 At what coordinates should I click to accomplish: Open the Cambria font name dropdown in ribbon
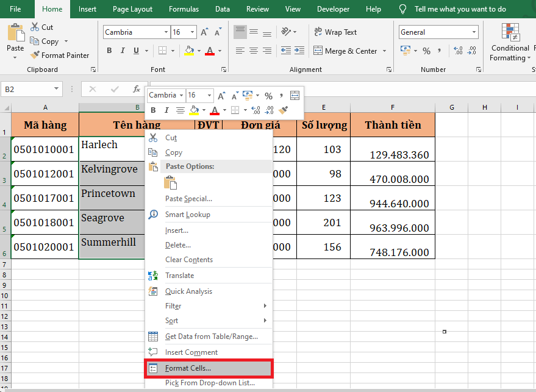pyautogui.click(x=166, y=32)
